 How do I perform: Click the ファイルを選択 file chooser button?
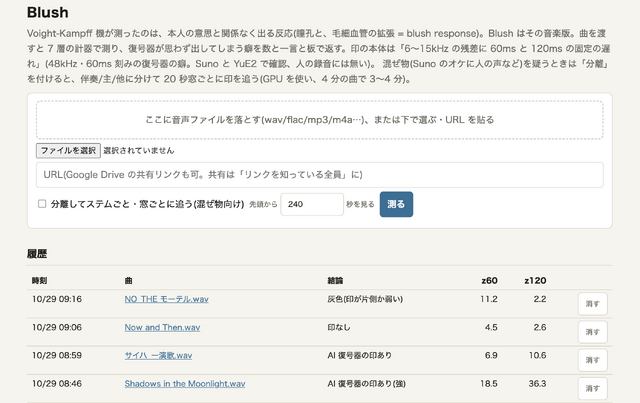tap(68, 151)
